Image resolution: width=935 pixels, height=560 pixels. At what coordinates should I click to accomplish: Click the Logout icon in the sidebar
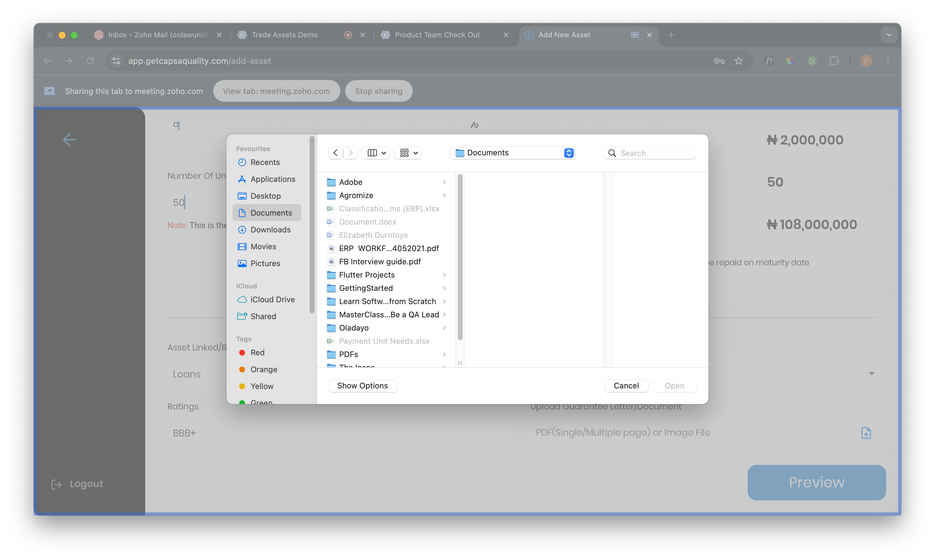(56, 484)
